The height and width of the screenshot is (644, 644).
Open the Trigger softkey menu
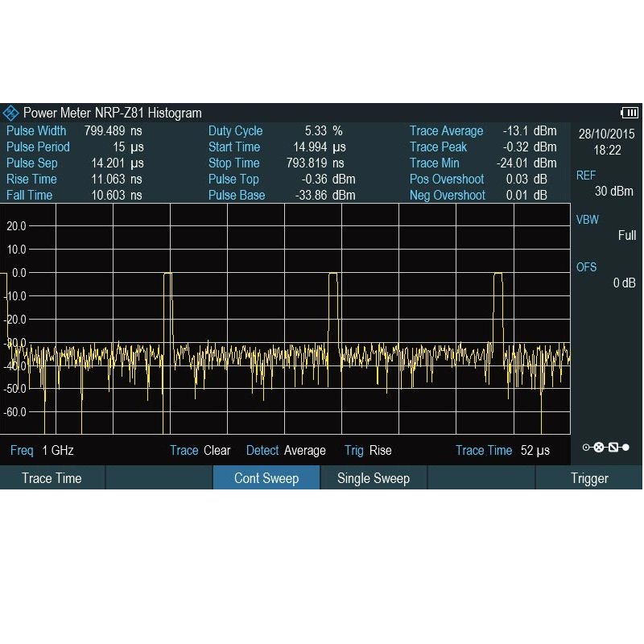coord(588,478)
